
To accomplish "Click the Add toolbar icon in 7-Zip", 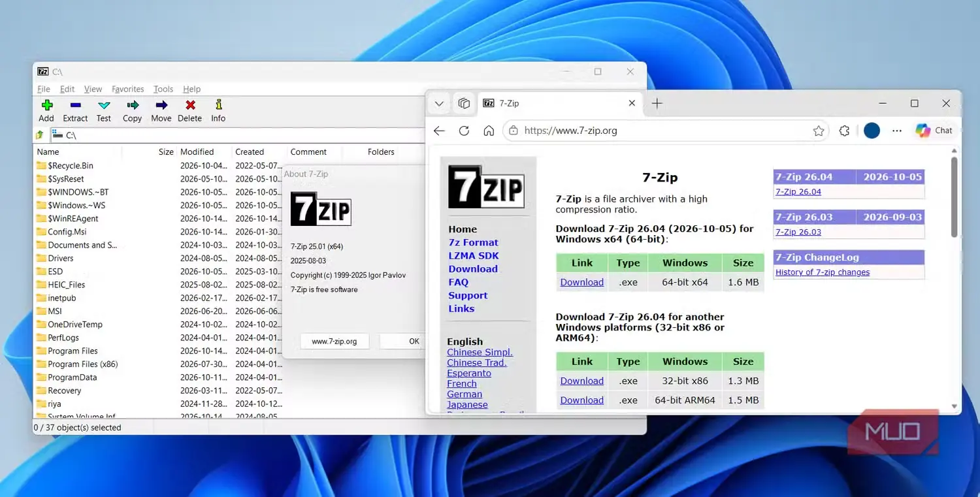I will tap(46, 110).
